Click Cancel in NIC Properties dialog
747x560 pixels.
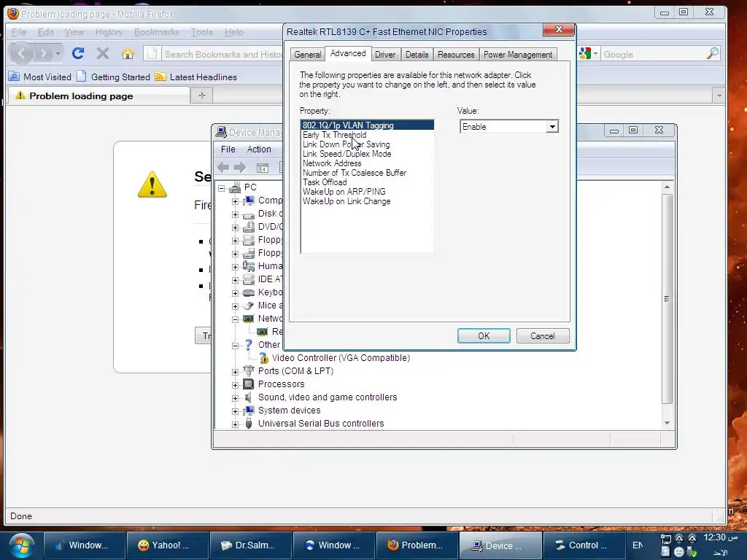click(x=543, y=335)
